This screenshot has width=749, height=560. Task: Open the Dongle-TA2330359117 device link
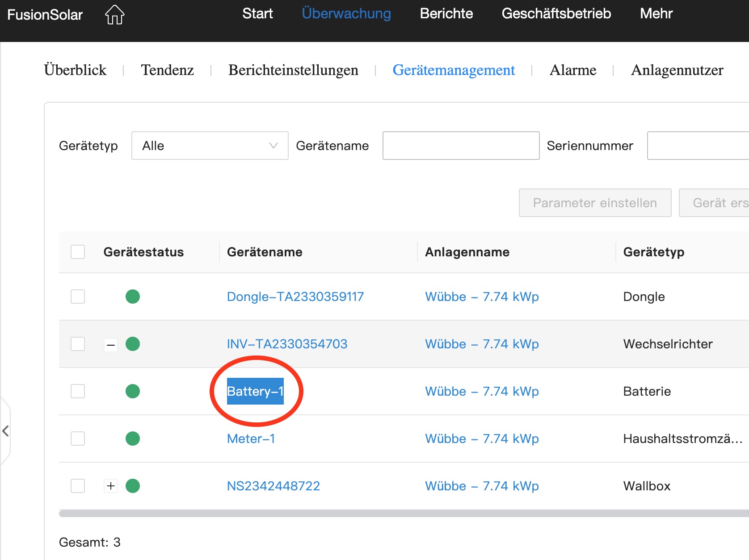295,297
